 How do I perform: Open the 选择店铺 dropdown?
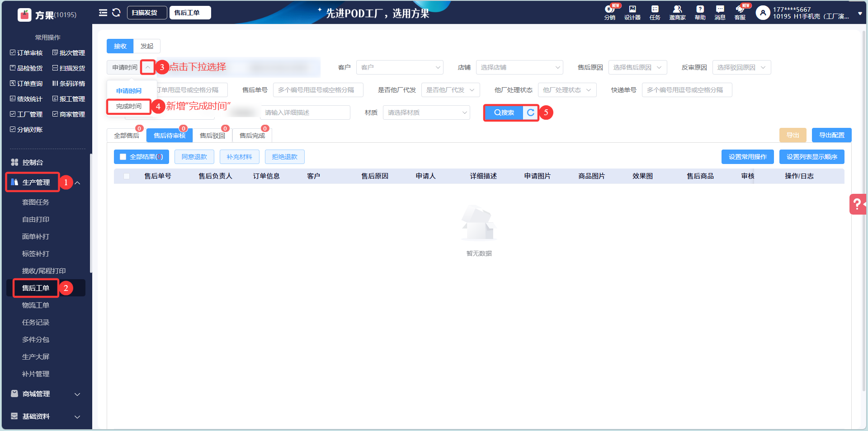pyautogui.click(x=519, y=67)
